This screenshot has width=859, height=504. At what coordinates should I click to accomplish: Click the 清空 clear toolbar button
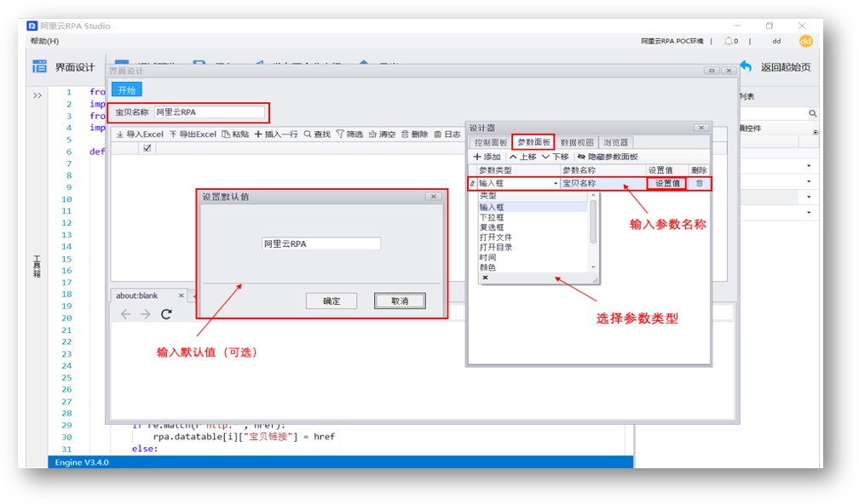[x=382, y=134]
